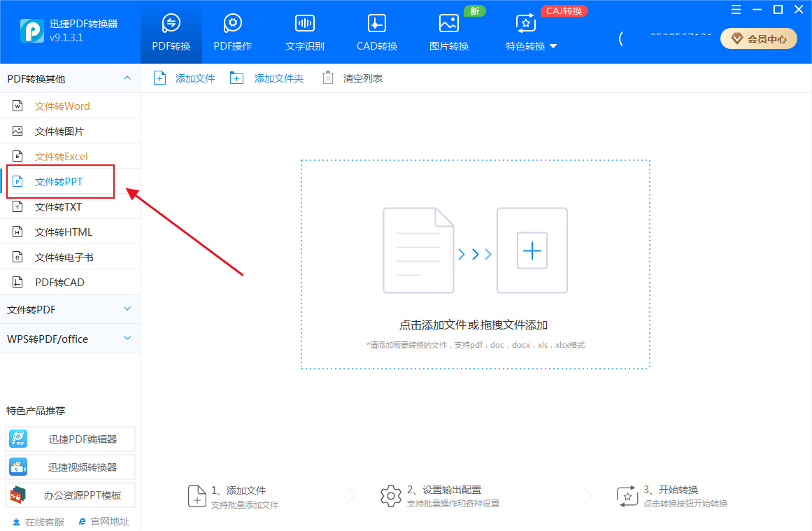Screen dimensions: 812x531
Task: Select 文件转图片 in the sidebar
Action: [71, 132]
